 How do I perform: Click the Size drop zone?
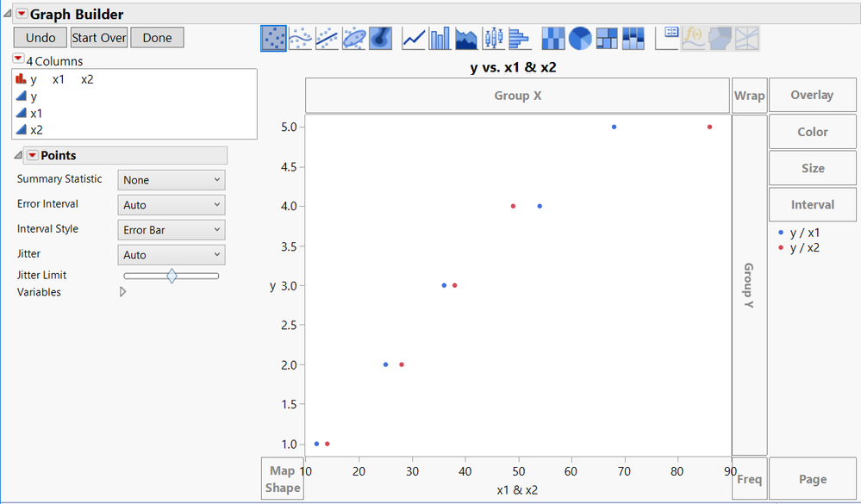pyautogui.click(x=812, y=168)
